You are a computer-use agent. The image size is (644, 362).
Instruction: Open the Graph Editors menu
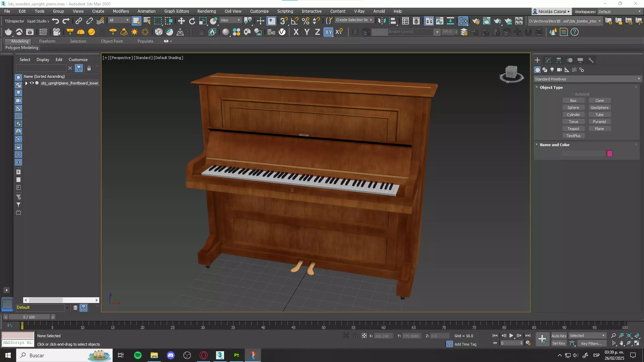(x=177, y=11)
